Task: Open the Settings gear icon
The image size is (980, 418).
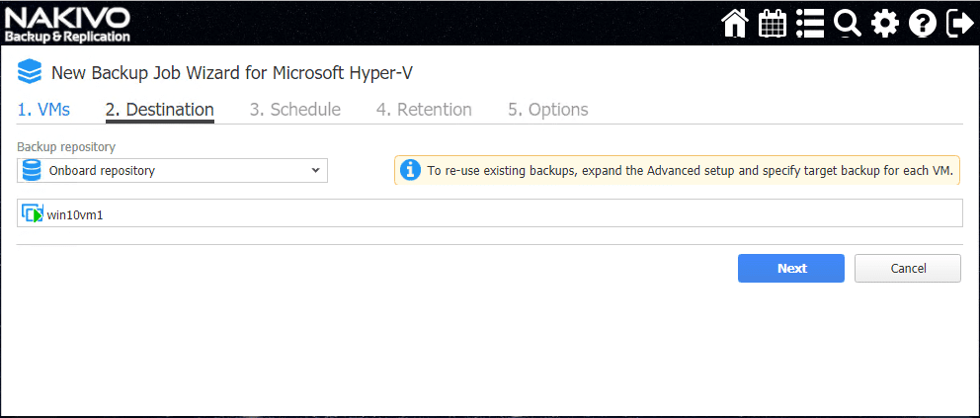Action: click(x=885, y=23)
